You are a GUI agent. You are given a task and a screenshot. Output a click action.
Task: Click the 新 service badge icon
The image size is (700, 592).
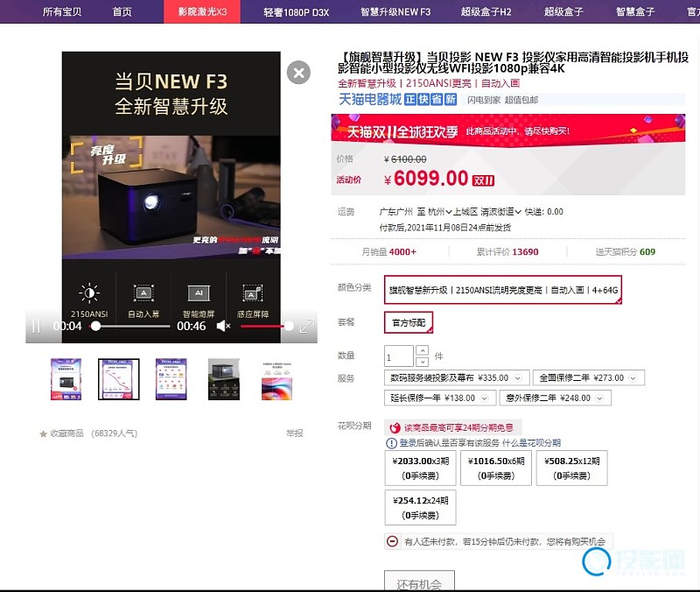[x=451, y=99]
